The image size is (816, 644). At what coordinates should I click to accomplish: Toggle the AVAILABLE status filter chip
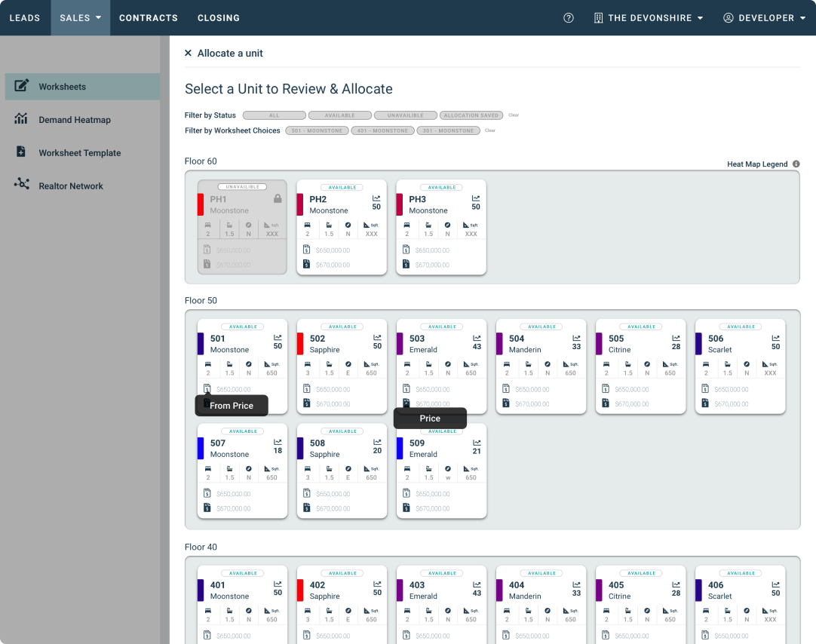coord(340,115)
